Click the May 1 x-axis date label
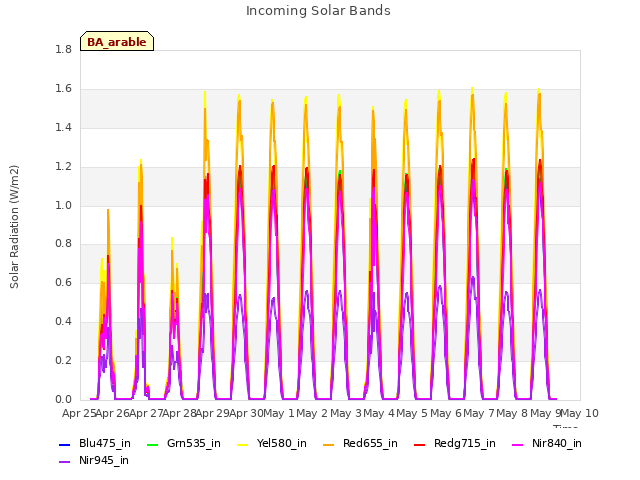 point(279,413)
